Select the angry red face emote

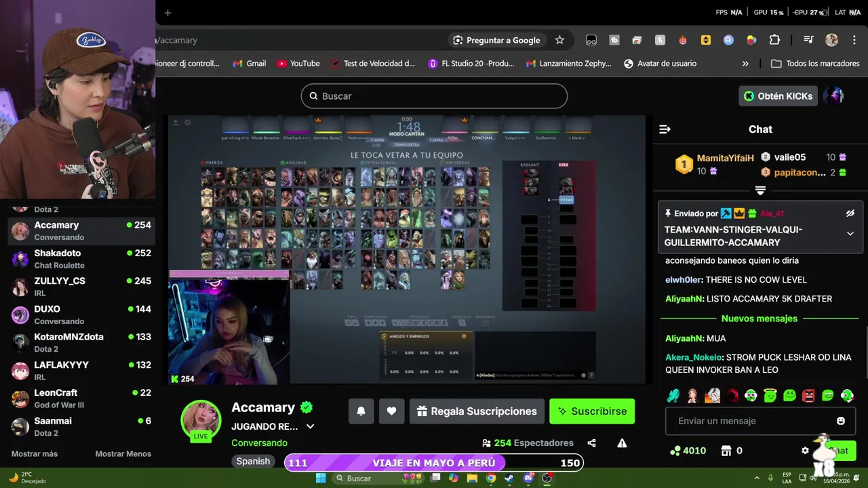tap(808, 396)
